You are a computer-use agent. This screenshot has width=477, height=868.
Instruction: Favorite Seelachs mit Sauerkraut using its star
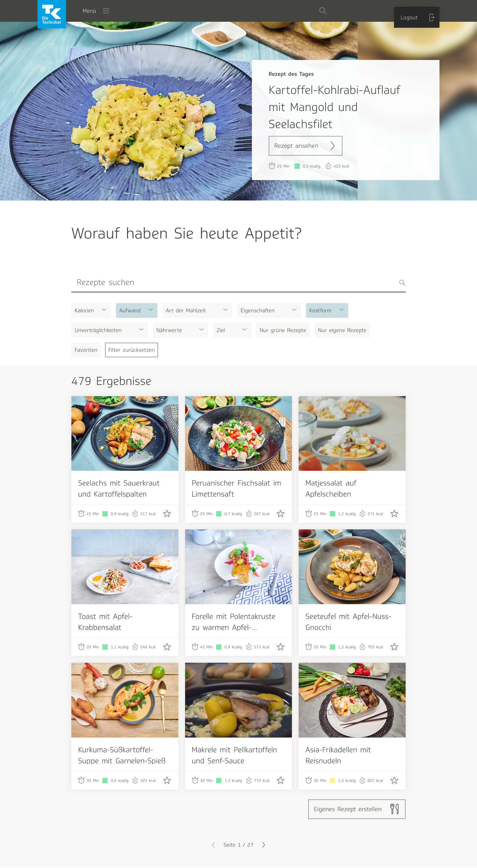pyautogui.click(x=167, y=513)
